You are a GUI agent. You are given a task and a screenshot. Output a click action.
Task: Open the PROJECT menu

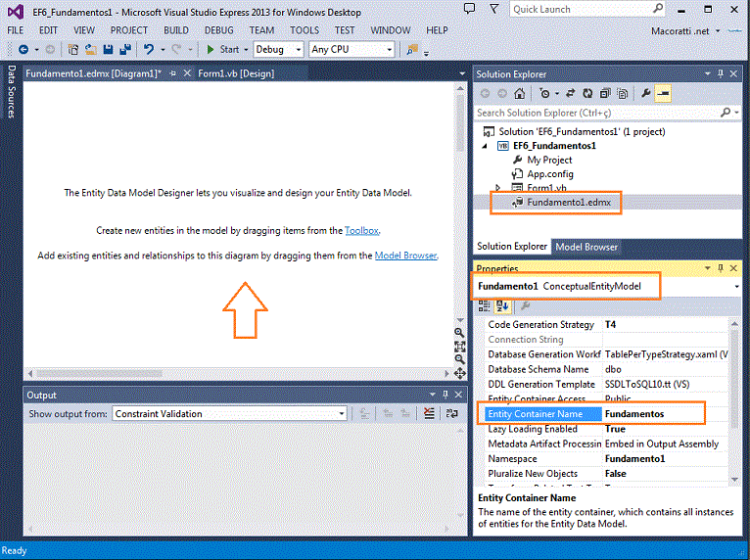pos(129,30)
